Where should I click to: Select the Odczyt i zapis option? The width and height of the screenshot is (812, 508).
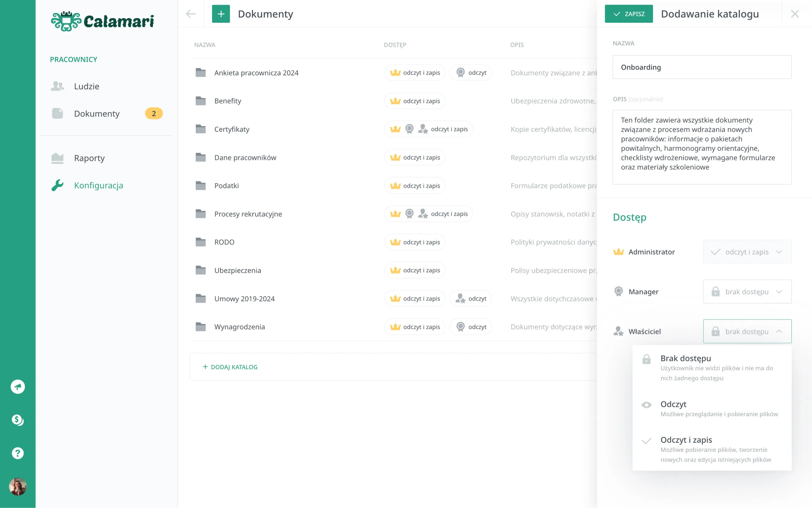point(712,449)
